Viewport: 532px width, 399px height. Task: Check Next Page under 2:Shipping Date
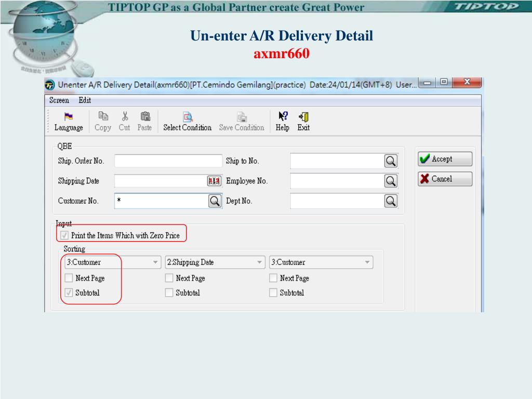pyautogui.click(x=169, y=278)
